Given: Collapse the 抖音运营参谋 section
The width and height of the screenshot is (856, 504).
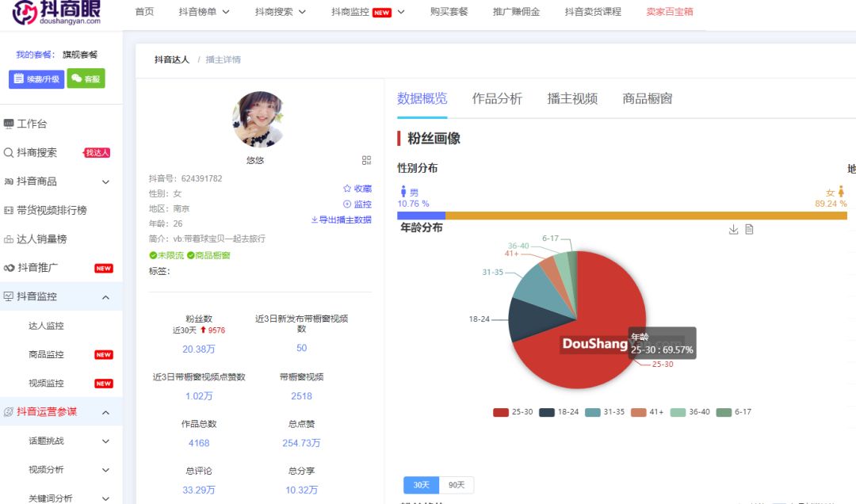Looking at the screenshot, I should (106, 412).
